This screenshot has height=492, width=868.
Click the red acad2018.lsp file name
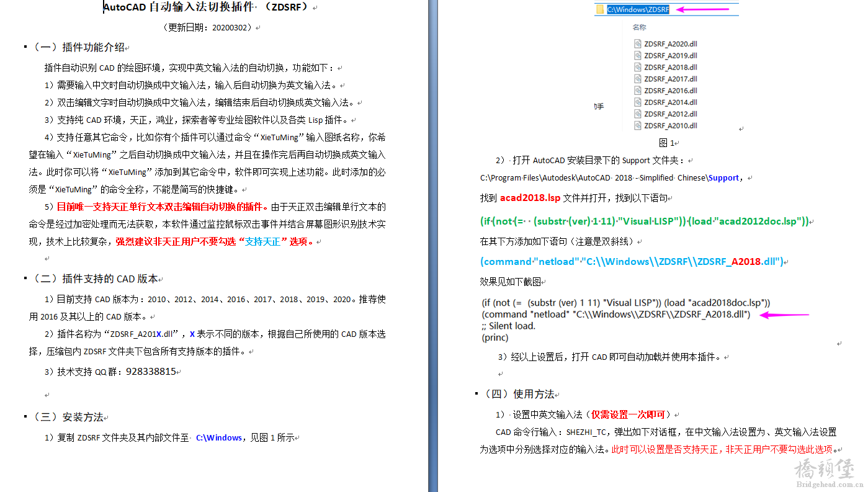point(530,199)
